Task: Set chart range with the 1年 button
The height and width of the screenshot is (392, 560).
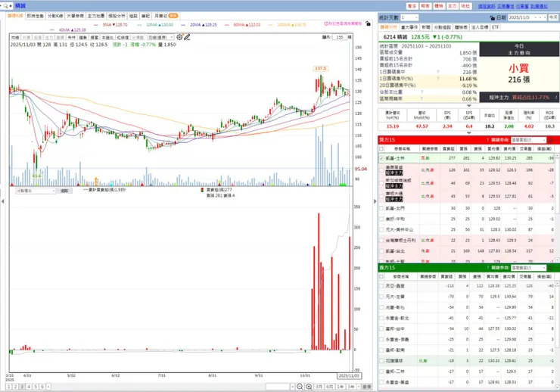Action: point(341,387)
